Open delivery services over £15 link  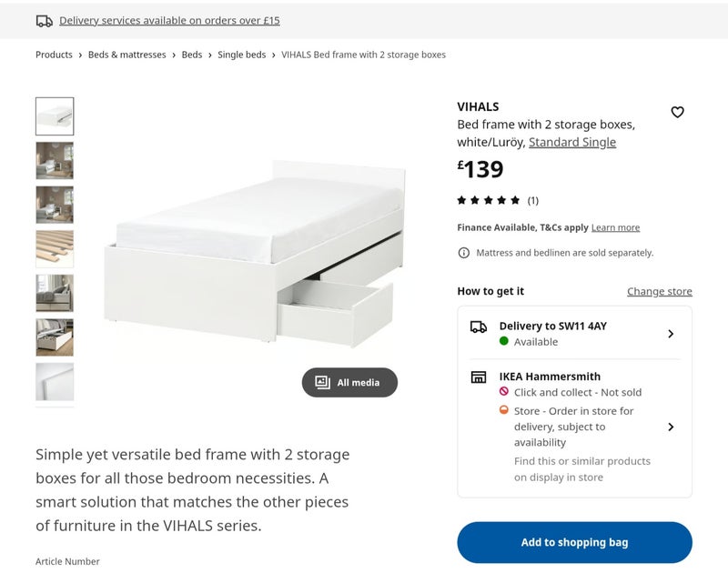pos(169,20)
